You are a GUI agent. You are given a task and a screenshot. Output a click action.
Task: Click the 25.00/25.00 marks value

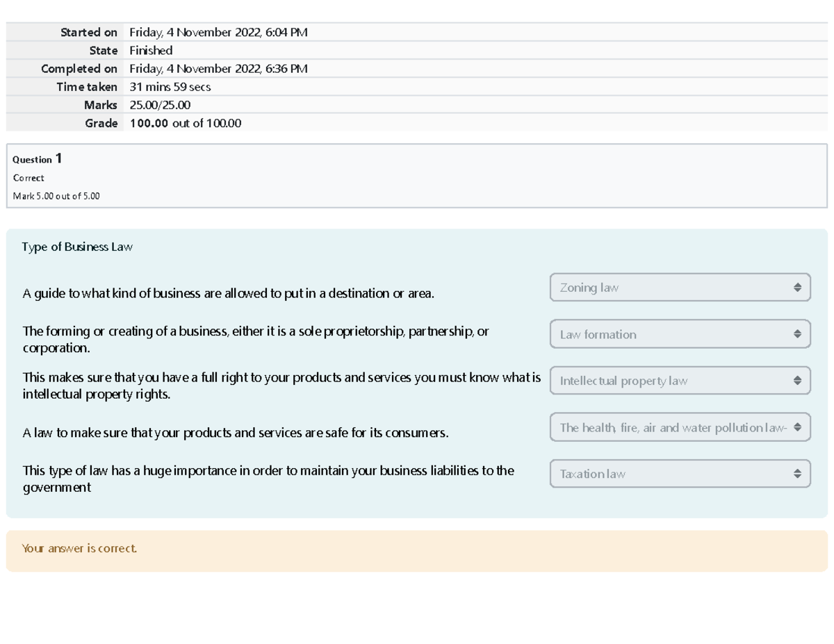pos(160,105)
